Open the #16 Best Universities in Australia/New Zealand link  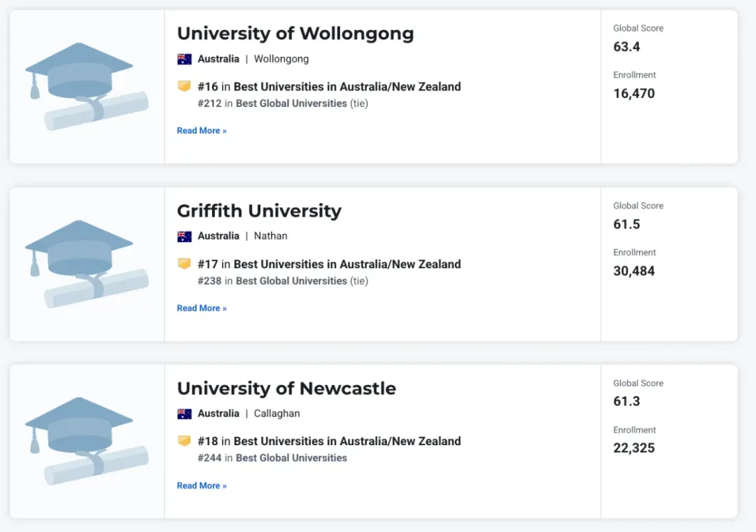coord(329,87)
